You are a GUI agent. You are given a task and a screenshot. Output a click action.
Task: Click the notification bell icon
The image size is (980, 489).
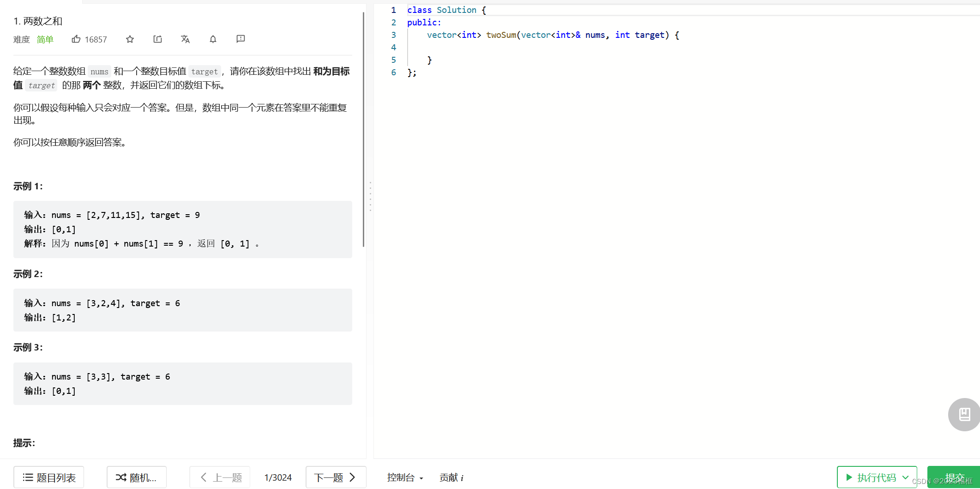(213, 39)
